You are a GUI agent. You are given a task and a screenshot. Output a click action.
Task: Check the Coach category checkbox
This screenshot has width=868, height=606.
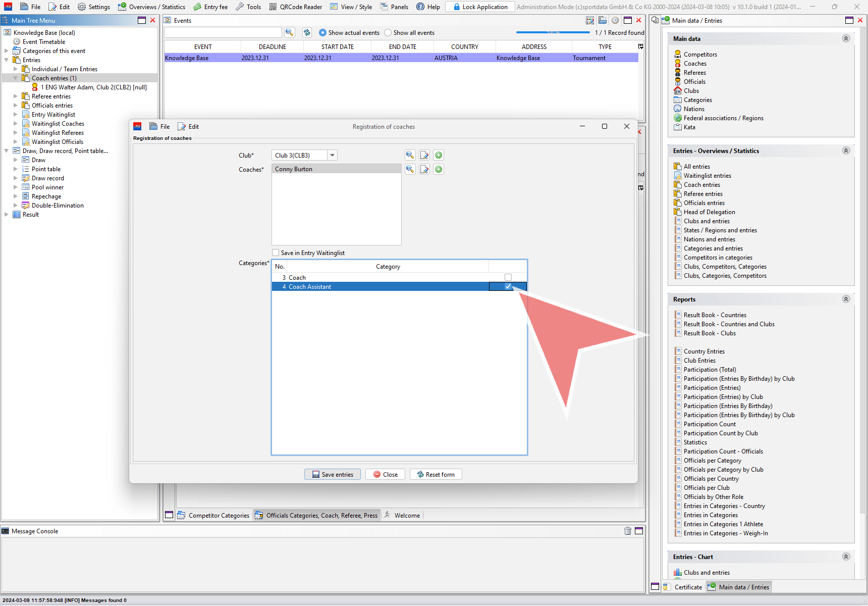(508, 277)
